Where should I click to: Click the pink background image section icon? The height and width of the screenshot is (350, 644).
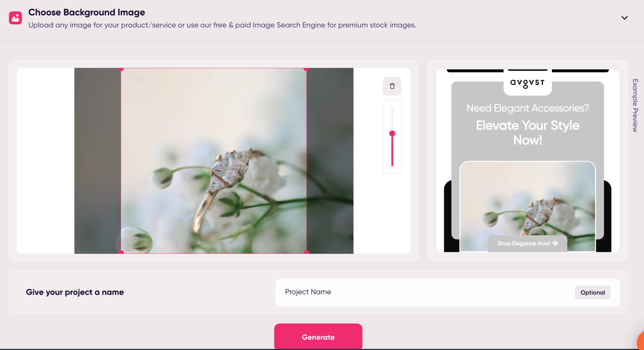coord(15,18)
